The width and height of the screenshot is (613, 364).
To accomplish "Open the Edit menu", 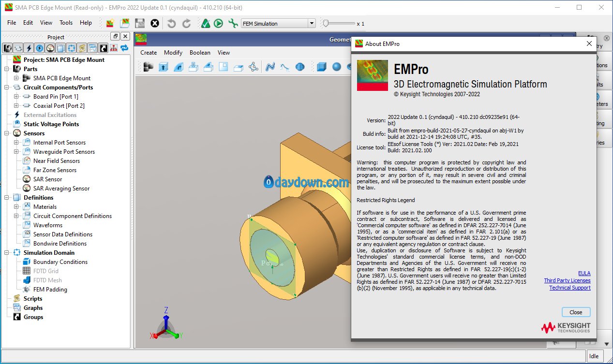I will pos(28,23).
